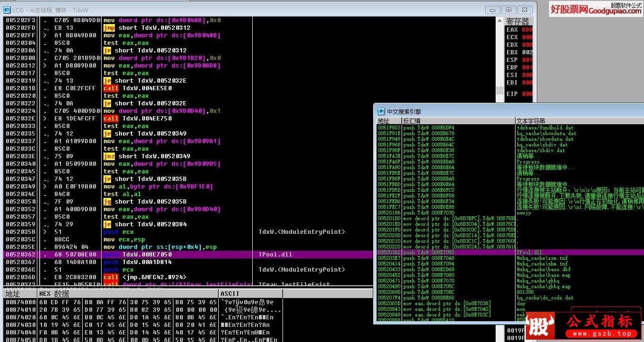Select 'jnz short TdxW.00520349' instruction
The height and width of the screenshot is (342, 644).
(147, 156)
